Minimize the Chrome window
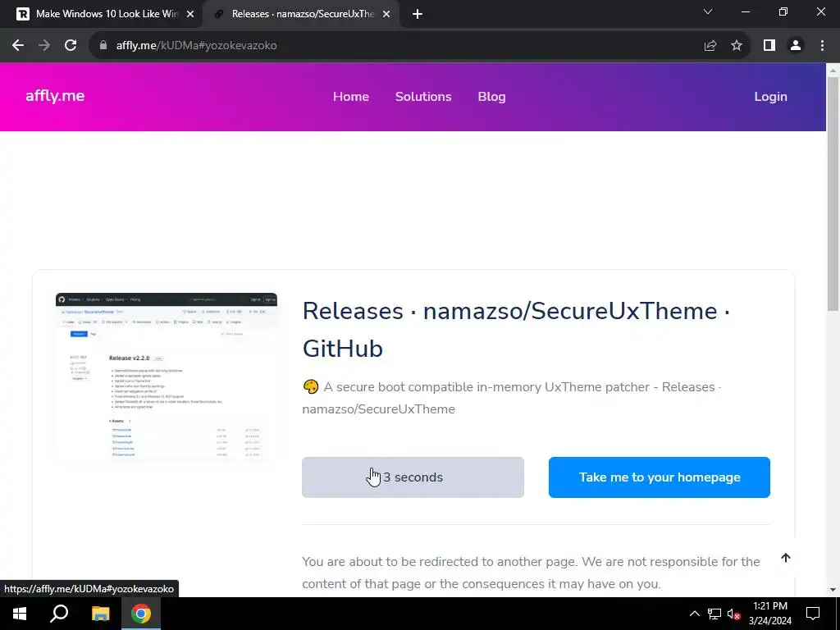This screenshot has height=630, width=840. [x=746, y=11]
